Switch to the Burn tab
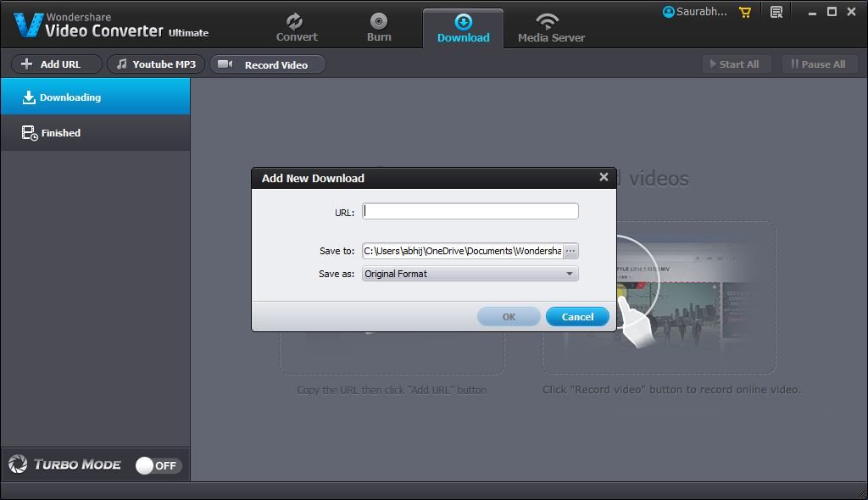 tap(379, 28)
